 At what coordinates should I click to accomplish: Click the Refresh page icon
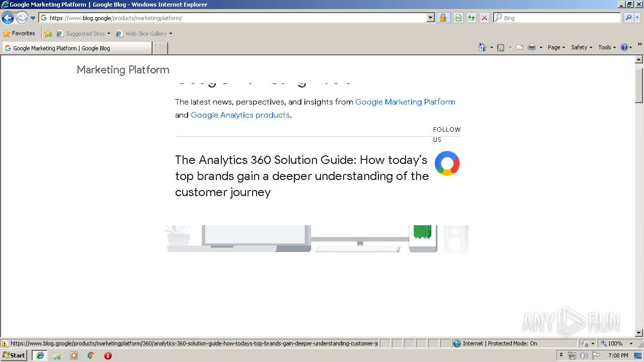(x=471, y=18)
